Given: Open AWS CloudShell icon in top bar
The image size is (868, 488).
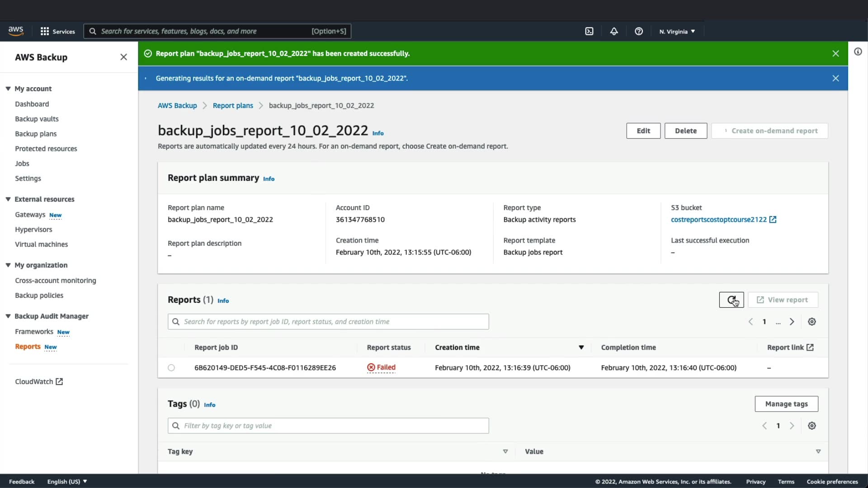Looking at the screenshot, I should [589, 31].
